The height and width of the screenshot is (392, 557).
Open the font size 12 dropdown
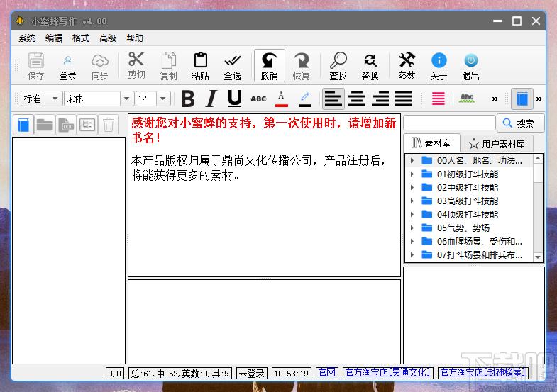(x=162, y=99)
